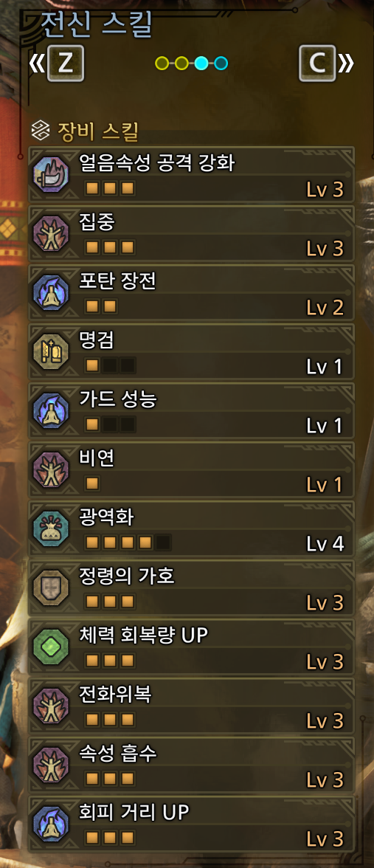
Task: Select the 포탄 장전 skill icon
Action: click(52, 293)
